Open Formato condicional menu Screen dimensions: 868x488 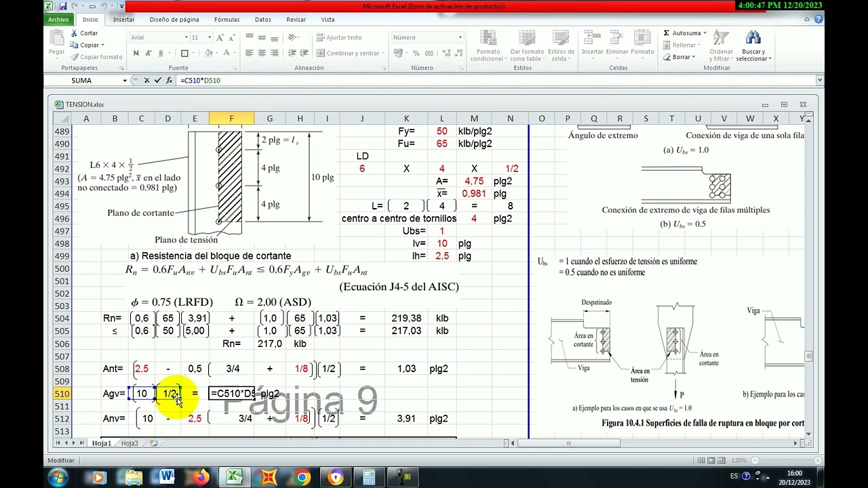pyautogui.click(x=488, y=46)
